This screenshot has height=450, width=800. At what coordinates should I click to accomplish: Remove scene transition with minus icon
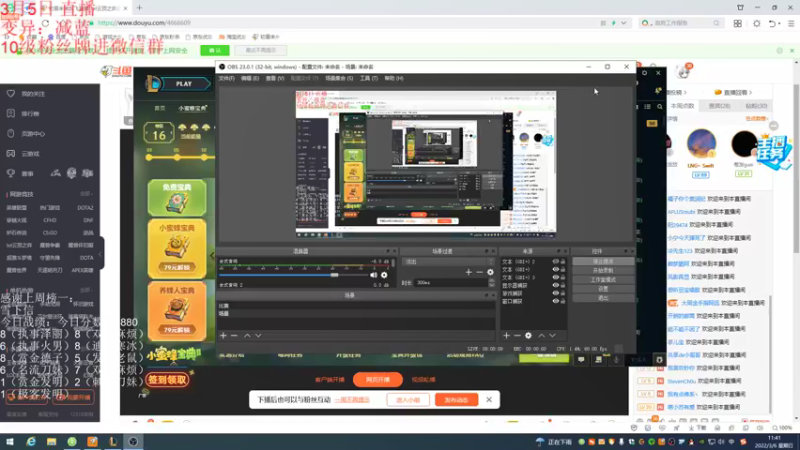480,272
